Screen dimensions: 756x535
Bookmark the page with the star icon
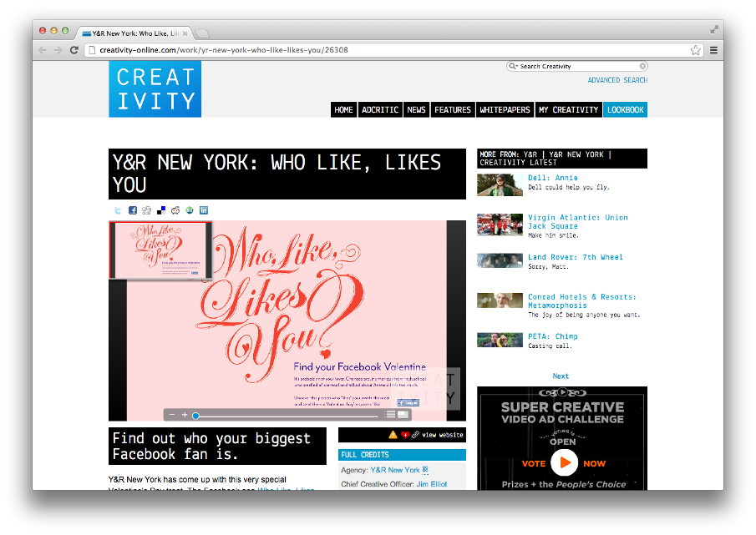(x=695, y=50)
